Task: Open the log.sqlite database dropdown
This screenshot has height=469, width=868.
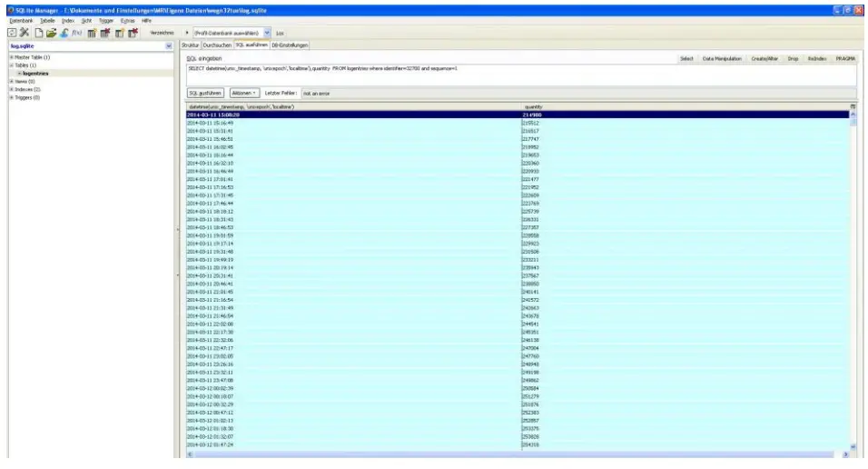Action: [169, 46]
